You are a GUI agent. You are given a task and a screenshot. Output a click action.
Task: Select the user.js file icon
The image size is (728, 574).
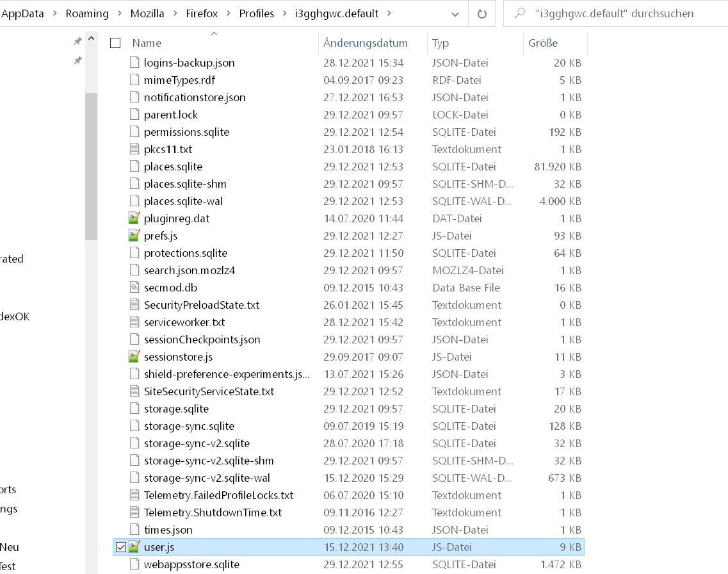(x=134, y=547)
